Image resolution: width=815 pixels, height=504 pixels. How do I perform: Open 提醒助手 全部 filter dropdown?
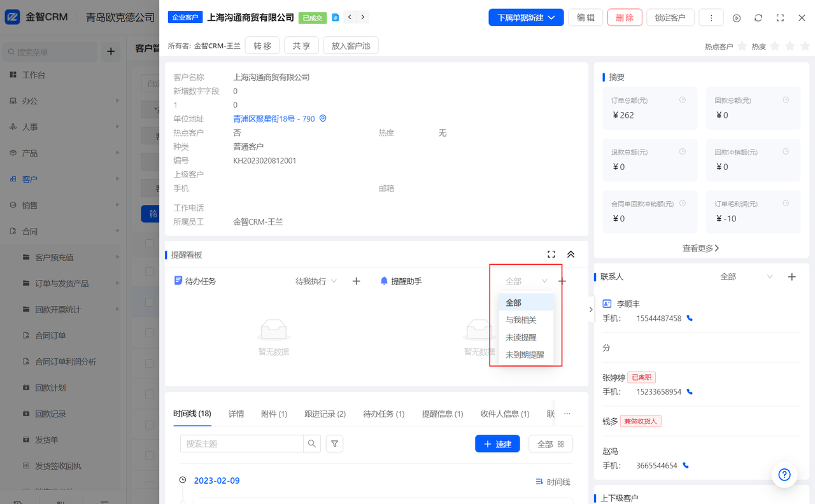pos(526,281)
